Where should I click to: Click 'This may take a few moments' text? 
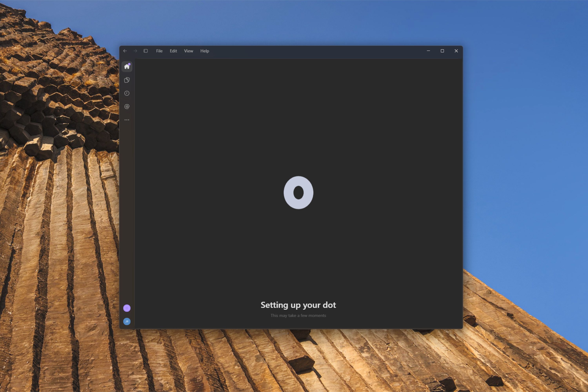[x=298, y=316]
